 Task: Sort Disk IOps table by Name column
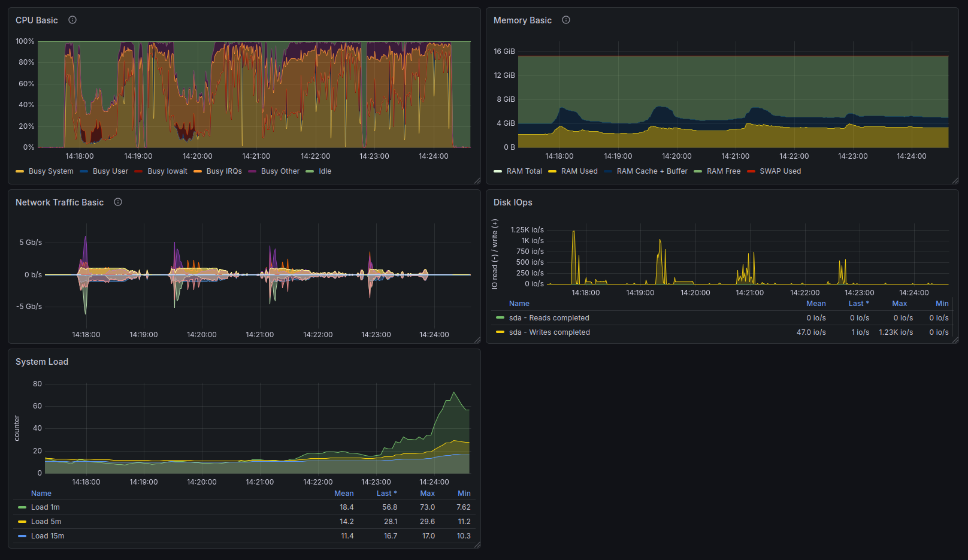[519, 304]
